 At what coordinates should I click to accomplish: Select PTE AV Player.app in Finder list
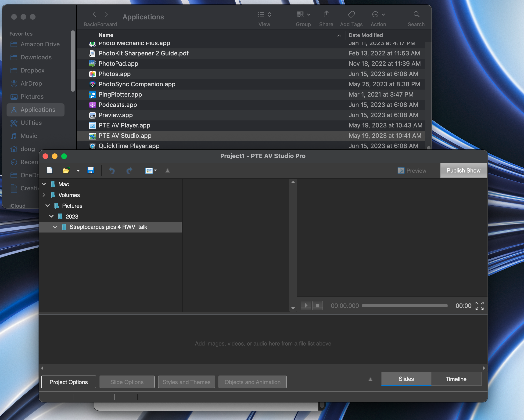pos(124,125)
